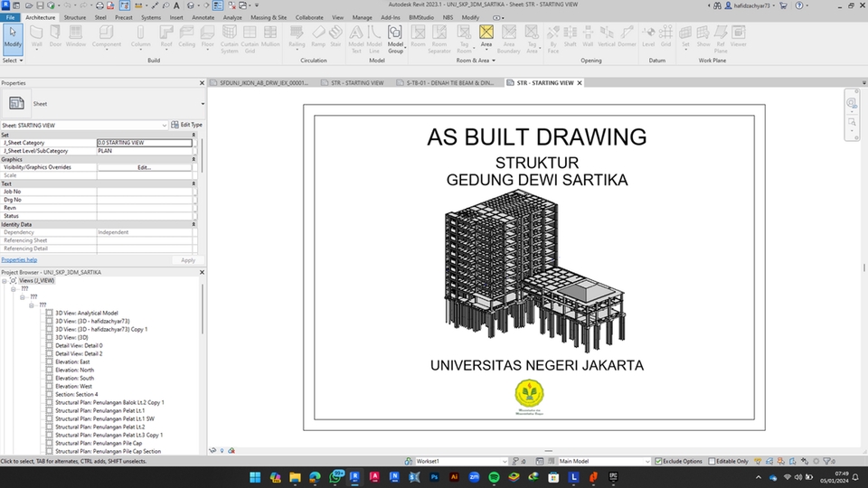Collapse the Views (J_VIEW) tree node
The width and height of the screenshot is (868, 488).
click(5, 280)
